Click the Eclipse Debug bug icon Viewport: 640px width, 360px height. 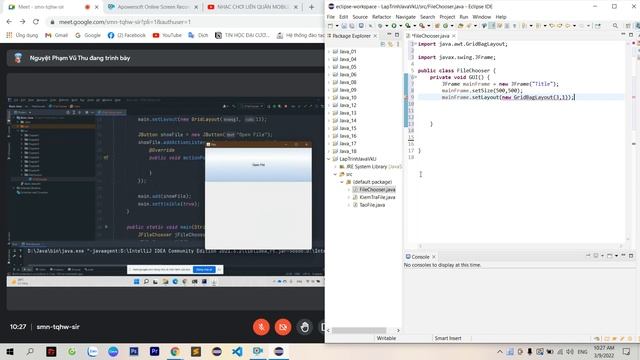pyautogui.click(x=380, y=26)
